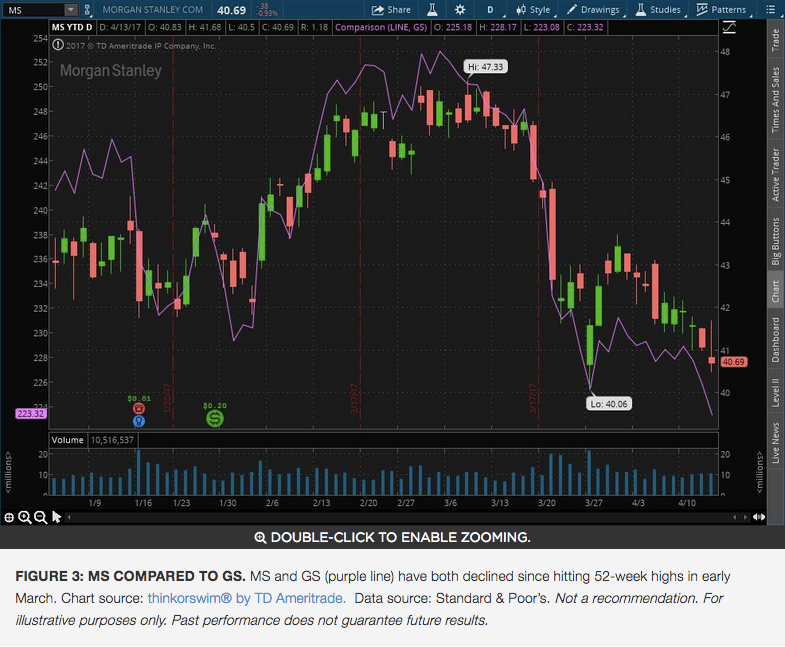
Task: Click the purple 223.32 comparison price label
Action: (x=31, y=414)
